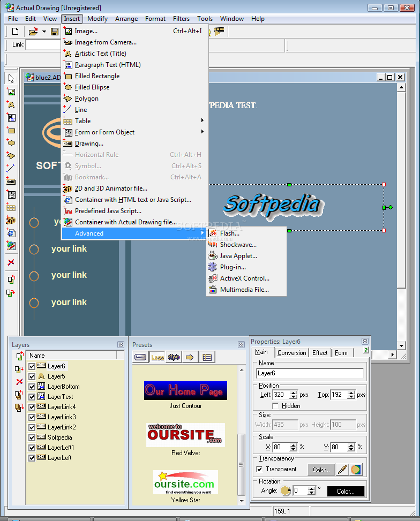Click the Layer6 name input field
This screenshot has width=420, height=521.
pyautogui.click(x=310, y=373)
